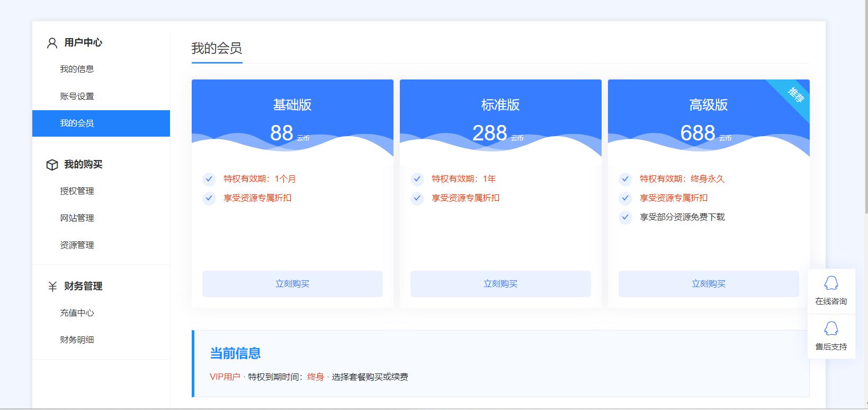
Task: Click the 财务管理 section header
Action: coord(83,286)
